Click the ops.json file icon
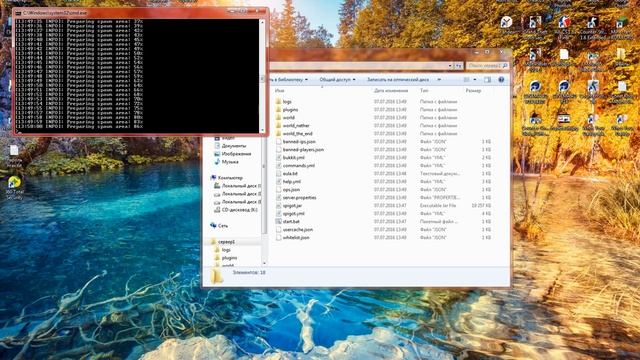The height and width of the screenshot is (360, 640). [278, 189]
